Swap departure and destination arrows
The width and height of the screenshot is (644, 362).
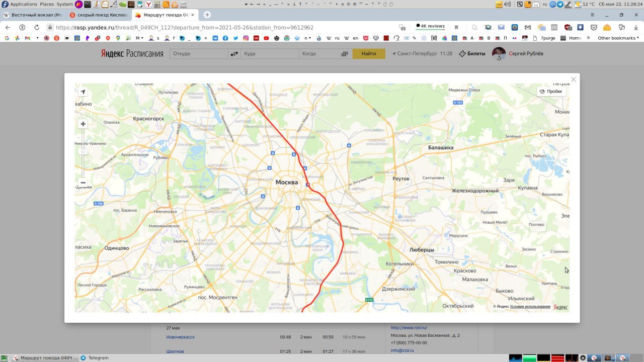234,54
